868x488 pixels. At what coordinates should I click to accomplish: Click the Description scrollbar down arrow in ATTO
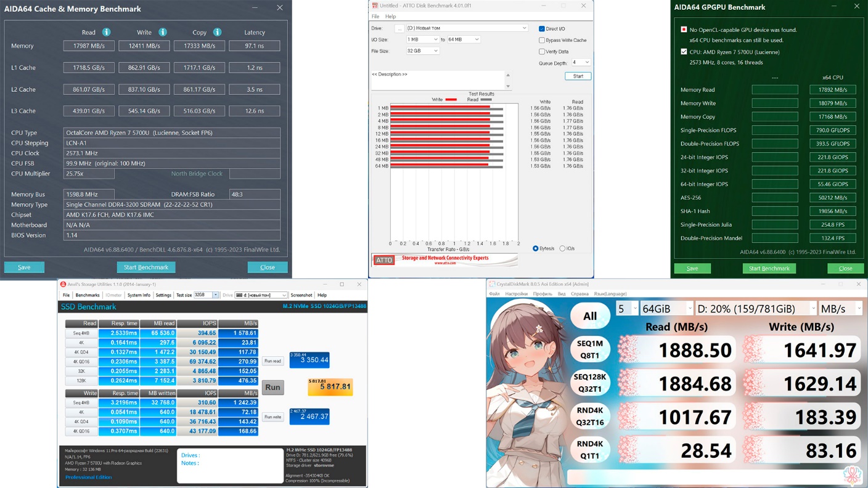(x=508, y=87)
